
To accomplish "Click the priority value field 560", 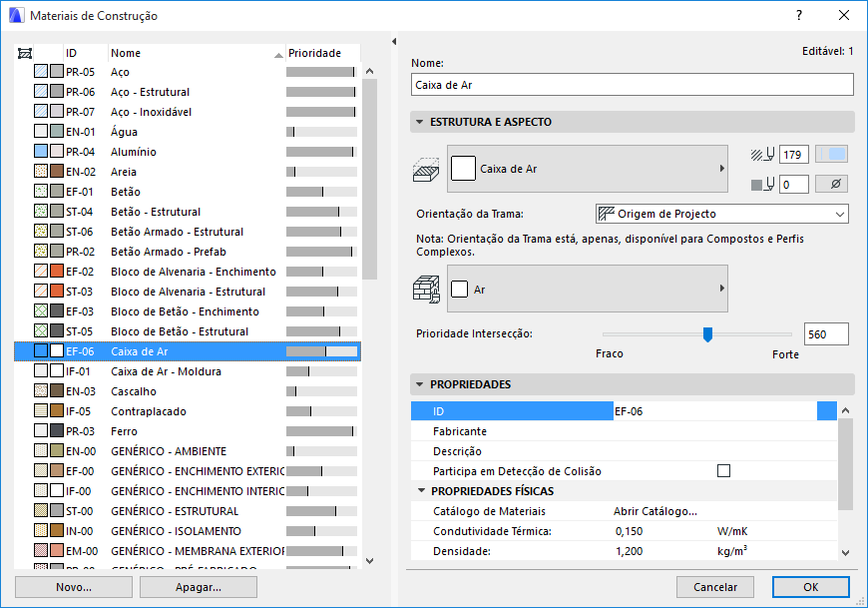I will (x=826, y=333).
